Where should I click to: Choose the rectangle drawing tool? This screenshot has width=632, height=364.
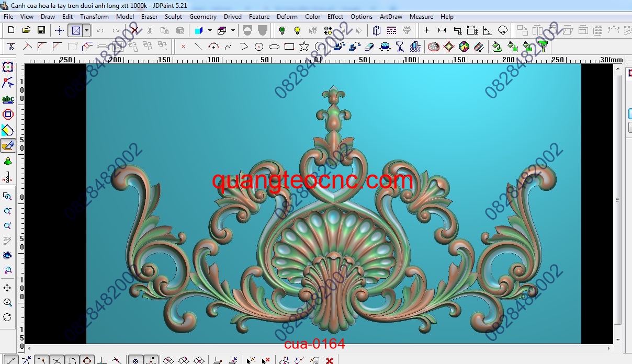click(289, 47)
